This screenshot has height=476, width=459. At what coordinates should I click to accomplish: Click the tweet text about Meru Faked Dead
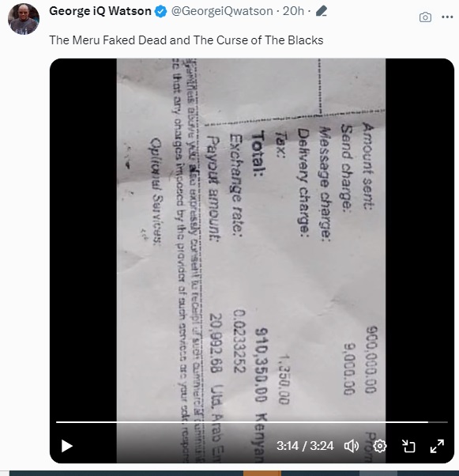click(x=186, y=40)
